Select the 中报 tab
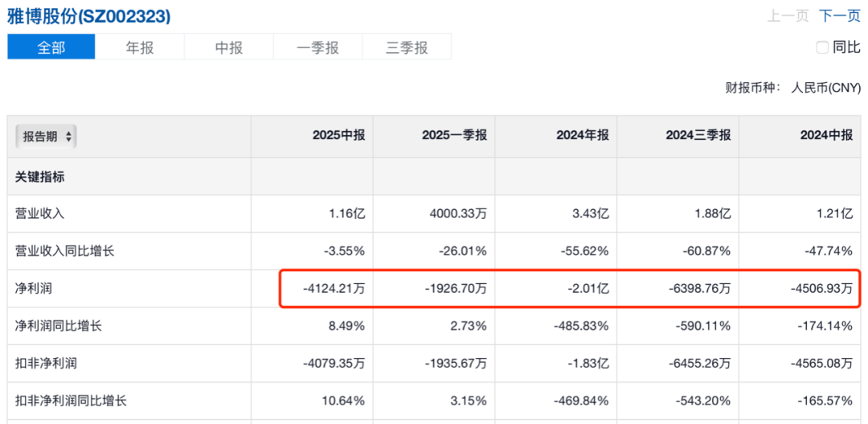Image resolution: width=868 pixels, height=424 pixels. [229, 47]
